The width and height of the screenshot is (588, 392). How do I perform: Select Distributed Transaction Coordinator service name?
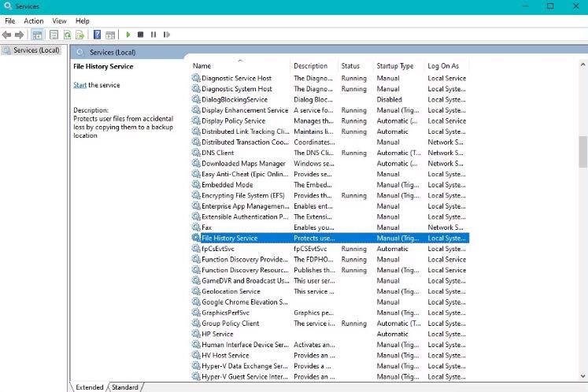click(246, 142)
